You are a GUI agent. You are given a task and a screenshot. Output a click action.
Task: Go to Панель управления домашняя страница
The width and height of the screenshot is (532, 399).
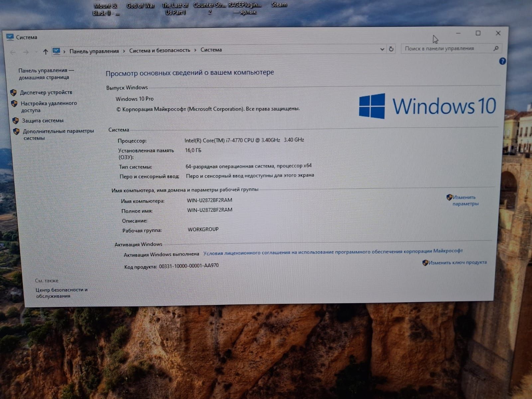tap(46, 74)
